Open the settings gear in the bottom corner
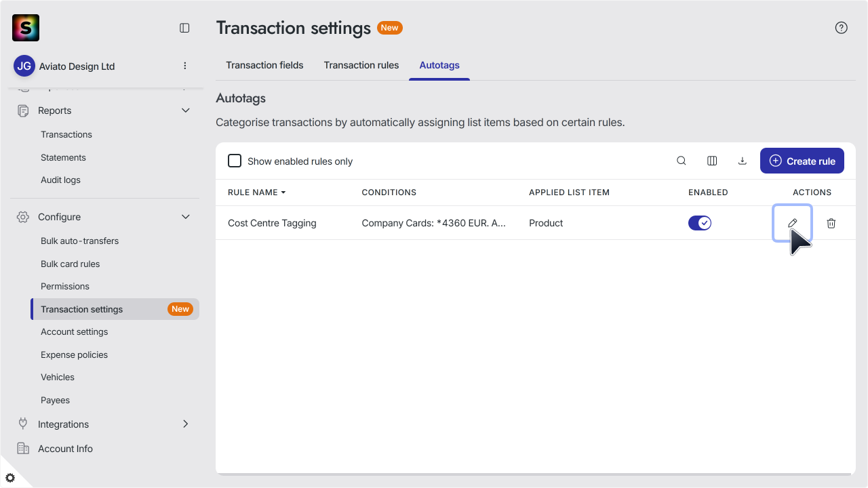 [10, 478]
